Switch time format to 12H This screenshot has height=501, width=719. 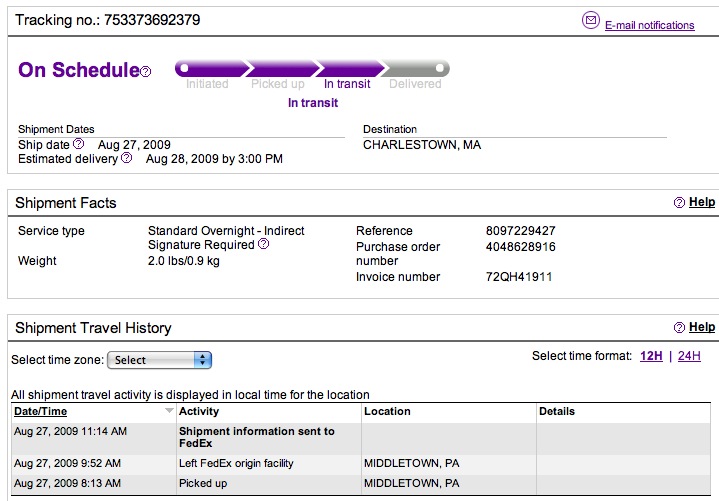[x=651, y=356]
